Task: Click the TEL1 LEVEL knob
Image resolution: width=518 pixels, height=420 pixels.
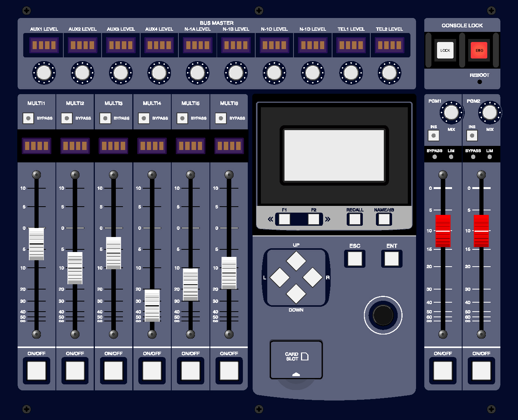Action: click(x=351, y=73)
